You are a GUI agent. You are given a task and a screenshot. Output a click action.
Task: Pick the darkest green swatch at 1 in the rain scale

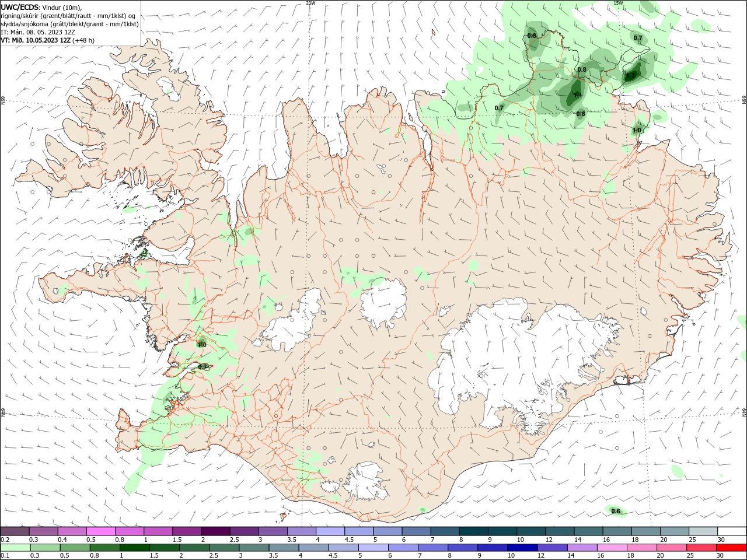pos(134,548)
